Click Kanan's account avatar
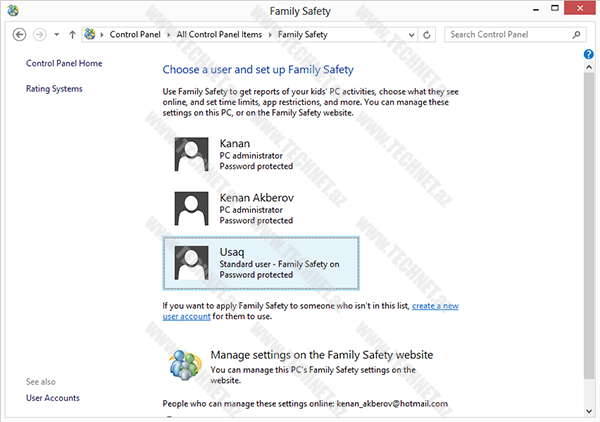 pos(192,154)
